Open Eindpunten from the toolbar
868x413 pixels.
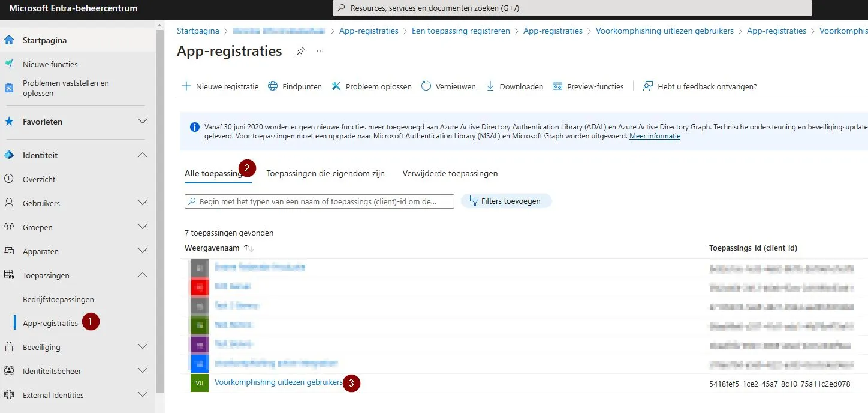click(294, 86)
